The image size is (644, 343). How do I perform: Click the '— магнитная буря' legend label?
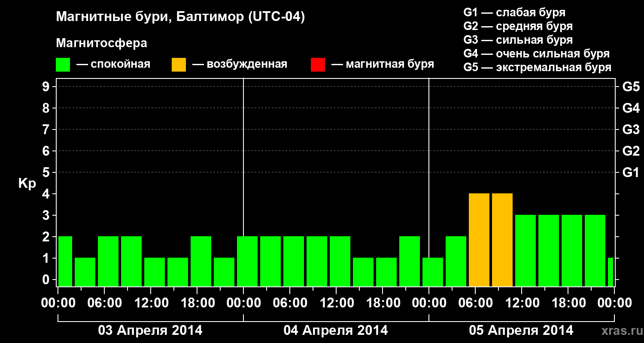click(x=383, y=64)
